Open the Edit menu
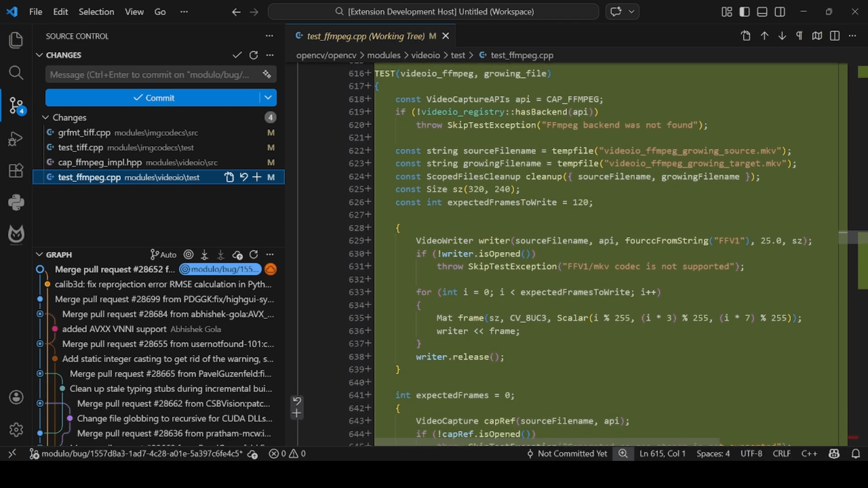The width and height of the screenshot is (868, 488). [61, 12]
